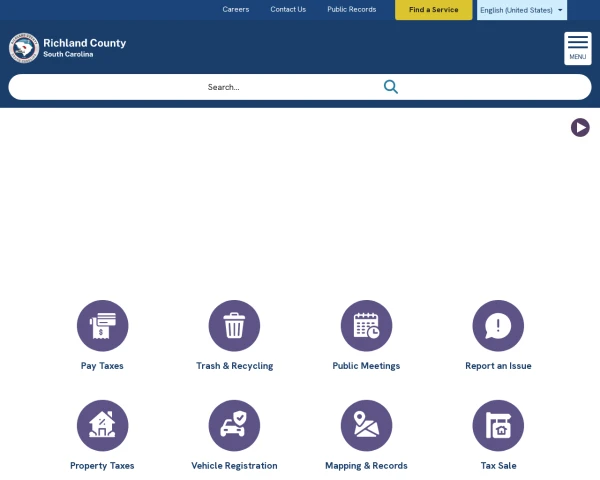Image resolution: width=600 pixels, height=480 pixels.
Task: Expand the English (United States) language dropdown
Action: [521, 10]
